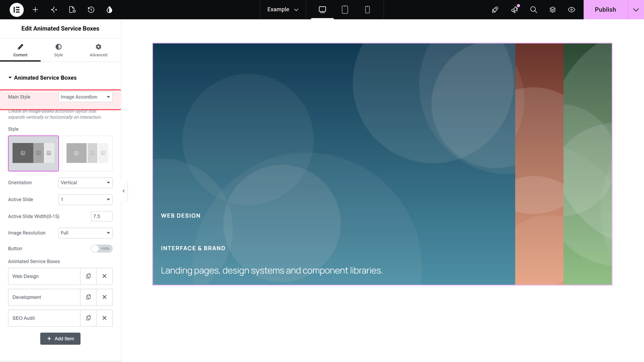This screenshot has height=362, width=644.
Task: Duplicate the Web Design item
Action: click(89, 276)
